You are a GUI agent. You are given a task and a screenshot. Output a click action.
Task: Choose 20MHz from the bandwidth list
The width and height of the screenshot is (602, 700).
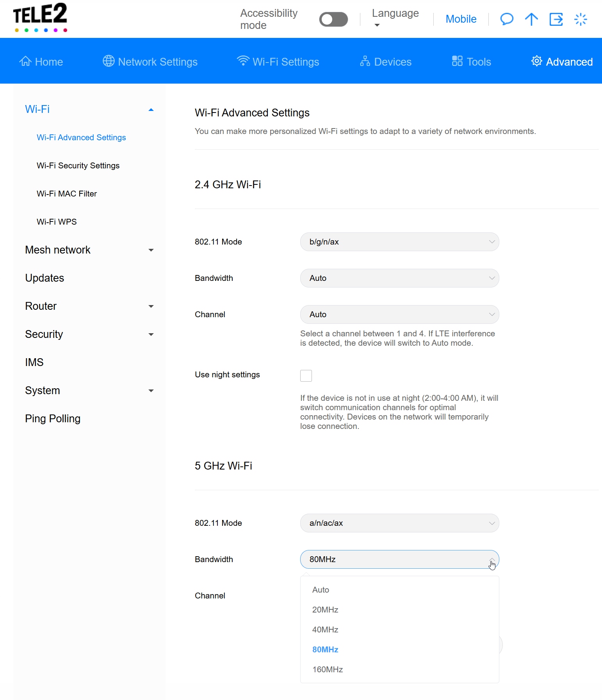pos(325,610)
